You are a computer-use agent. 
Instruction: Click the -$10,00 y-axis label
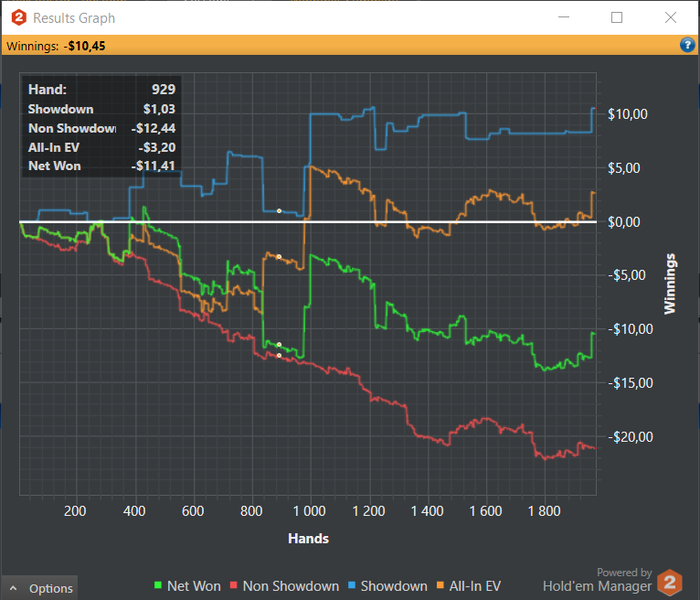pos(630,329)
